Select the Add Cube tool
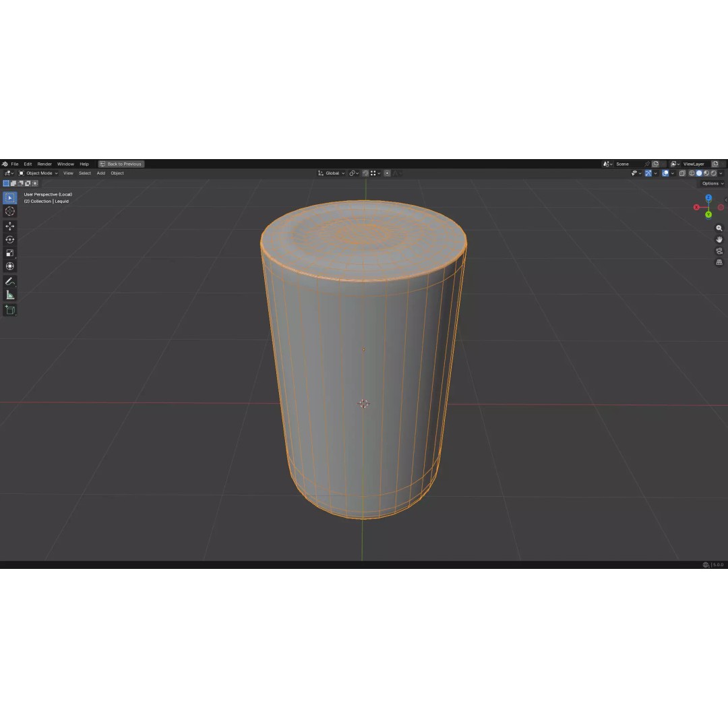Viewport: 728px width, 728px height. click(9, 309)
